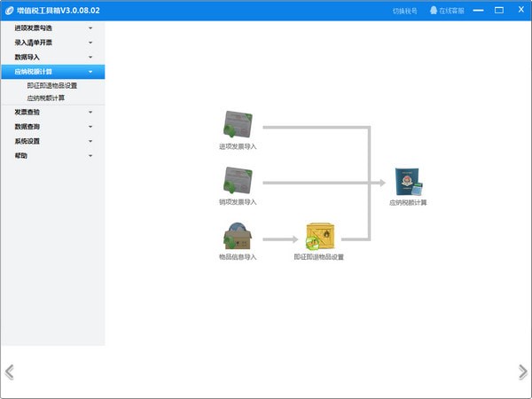This screenshot has height=399, width=532.
Task: Open the 进项发票导入 icon
Action: [x=238, y=124]
